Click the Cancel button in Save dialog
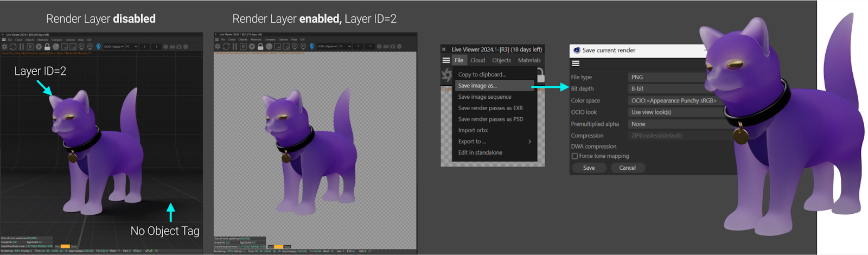868x255 pixels. pos(627,168)
